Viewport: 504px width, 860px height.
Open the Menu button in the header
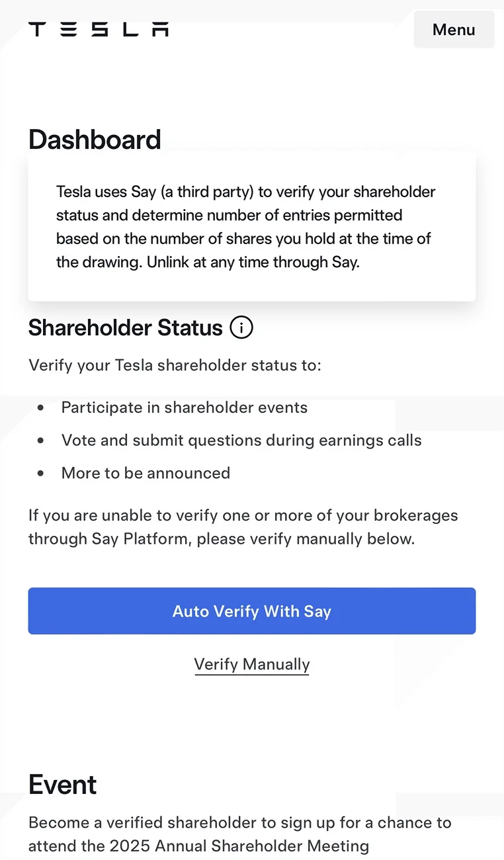pos(454,30)
